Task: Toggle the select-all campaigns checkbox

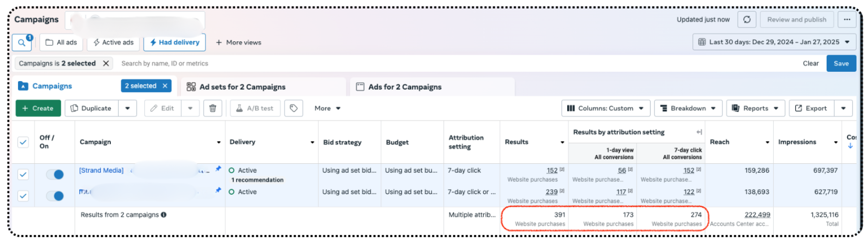Action: coord(23,142)
